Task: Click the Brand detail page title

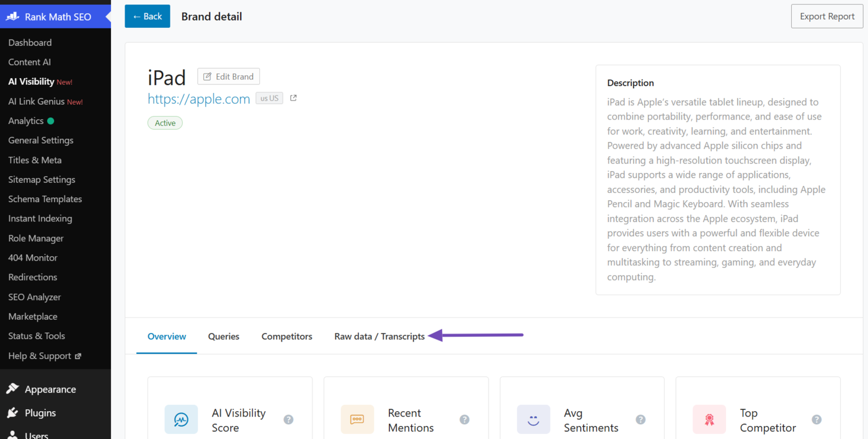Action: [x=211, y=17]
